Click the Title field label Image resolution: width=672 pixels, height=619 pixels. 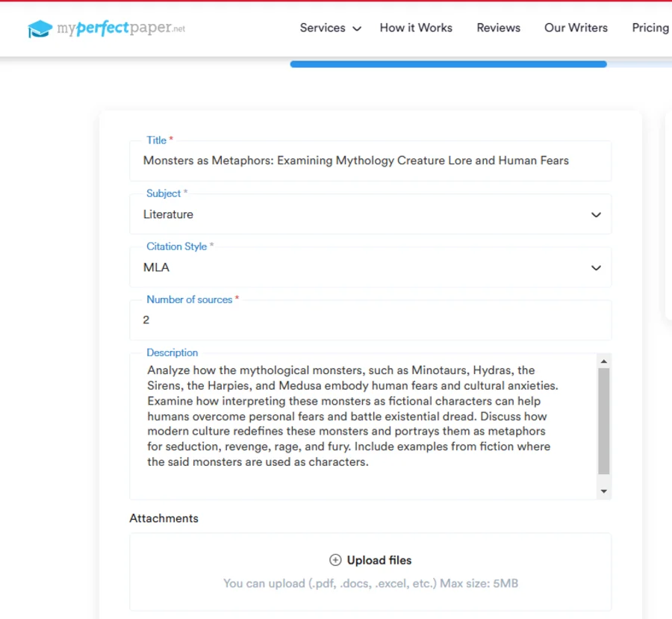point(160,140)
